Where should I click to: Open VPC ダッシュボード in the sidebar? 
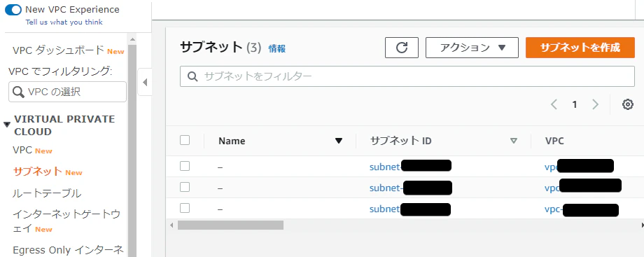point(59,50)
